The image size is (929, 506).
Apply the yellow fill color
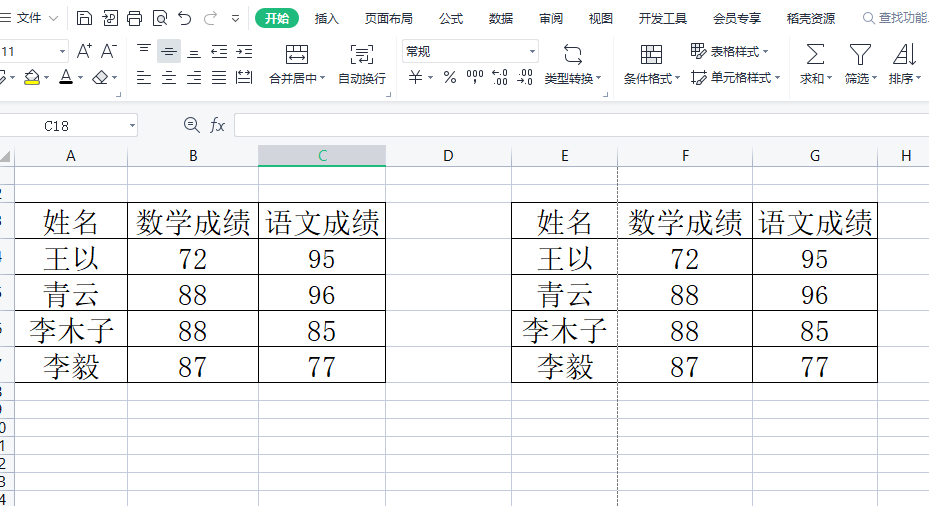point(32,77)
